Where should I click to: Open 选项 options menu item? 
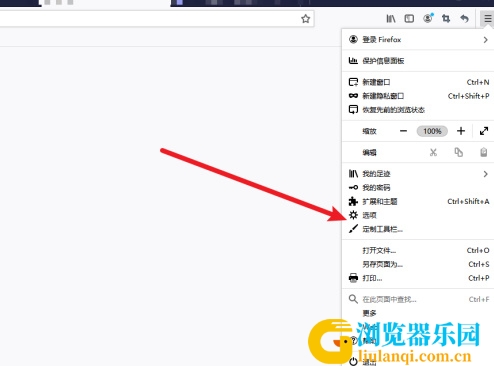pyautogui.click(x=418, y=215)
